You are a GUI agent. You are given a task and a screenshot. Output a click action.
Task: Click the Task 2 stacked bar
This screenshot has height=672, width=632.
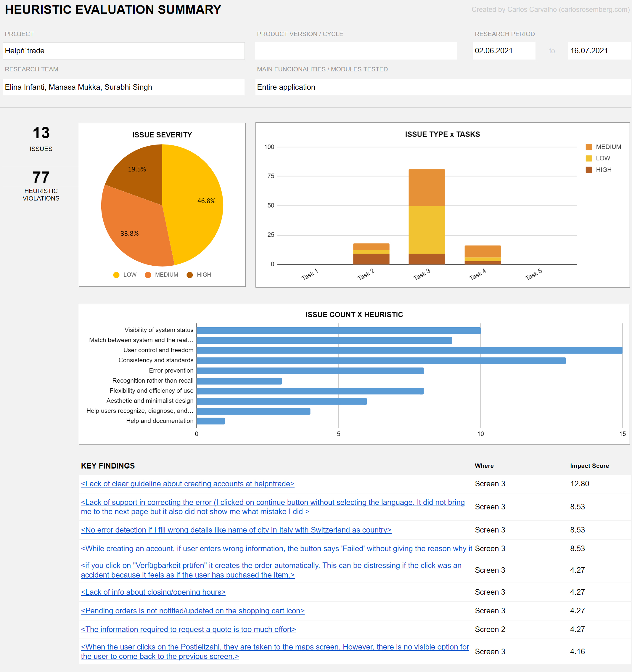coord(371,254)
